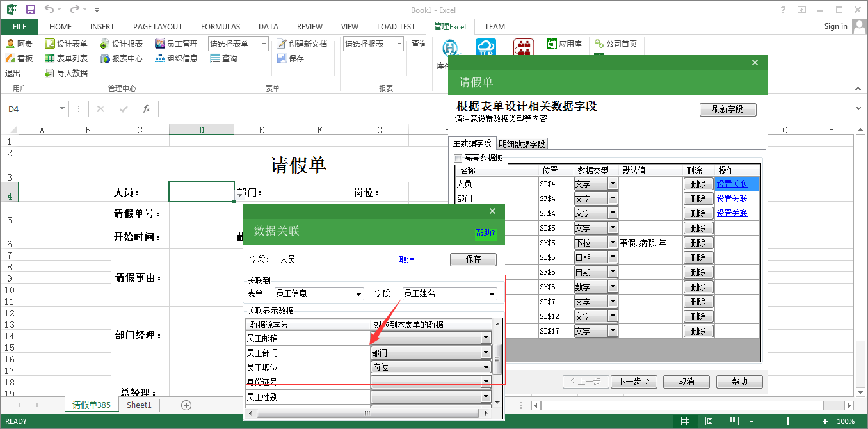Viewport: 868px width, 429px height.
Task: Open the 应用库 app library
Action: coord(564,44)
